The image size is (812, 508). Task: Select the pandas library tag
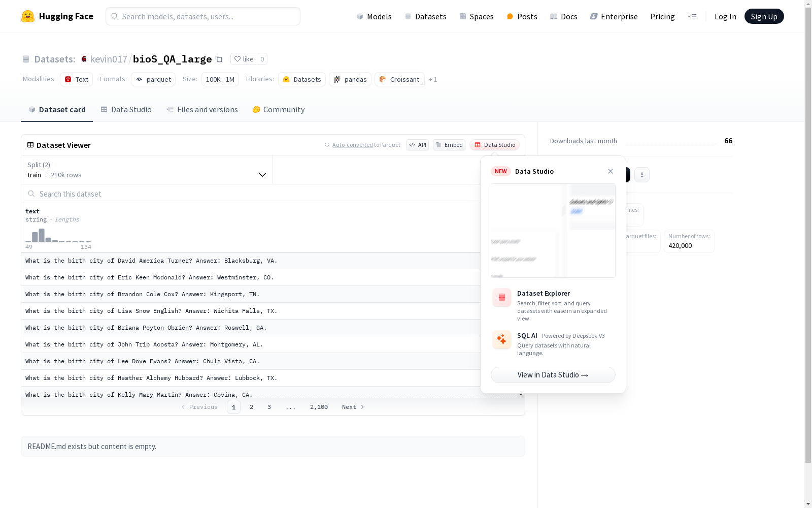[x=350, y=79]
